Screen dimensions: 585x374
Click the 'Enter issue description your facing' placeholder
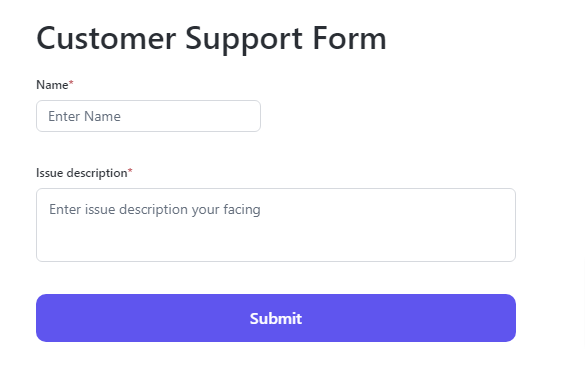[x=155, y=210]
